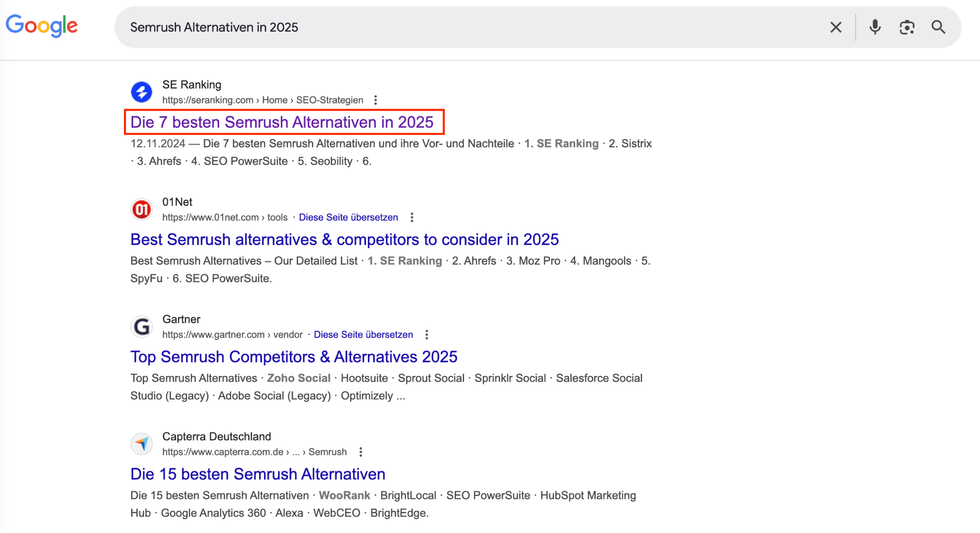Click the magnifying glass search button
Viewport: 980px width, 533px height.
938,27
